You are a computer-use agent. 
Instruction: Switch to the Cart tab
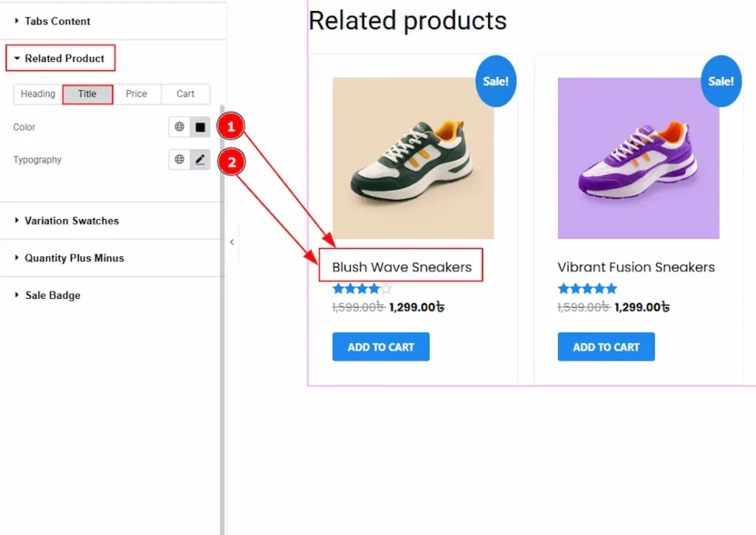coord(185,94)
